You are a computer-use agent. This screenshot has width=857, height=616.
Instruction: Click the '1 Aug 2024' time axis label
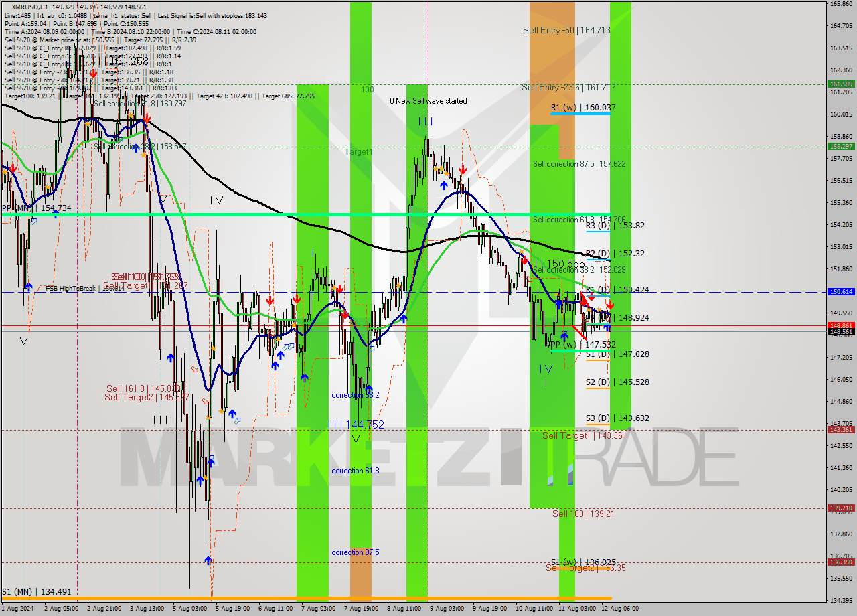tap(17, 608)
